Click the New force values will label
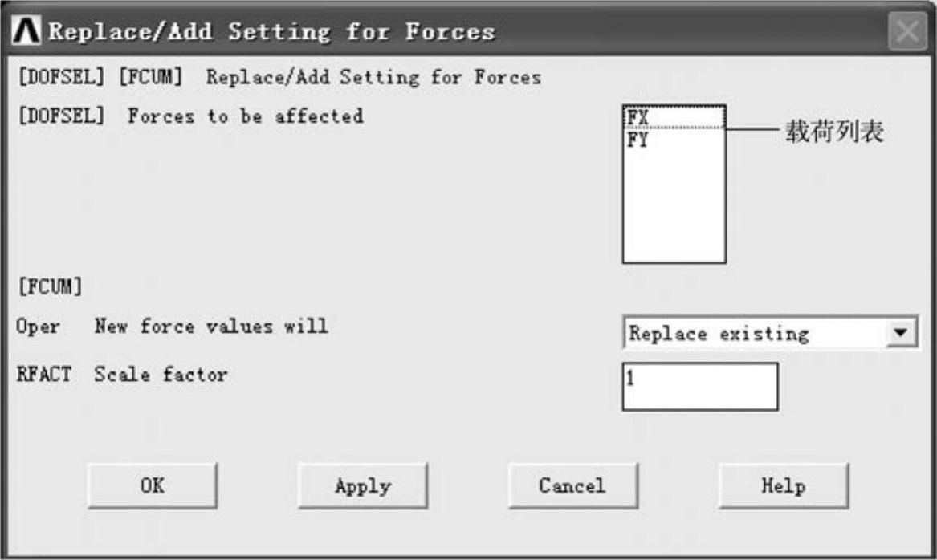The height and width of the screenshot is (560, 937). (211, 326)
